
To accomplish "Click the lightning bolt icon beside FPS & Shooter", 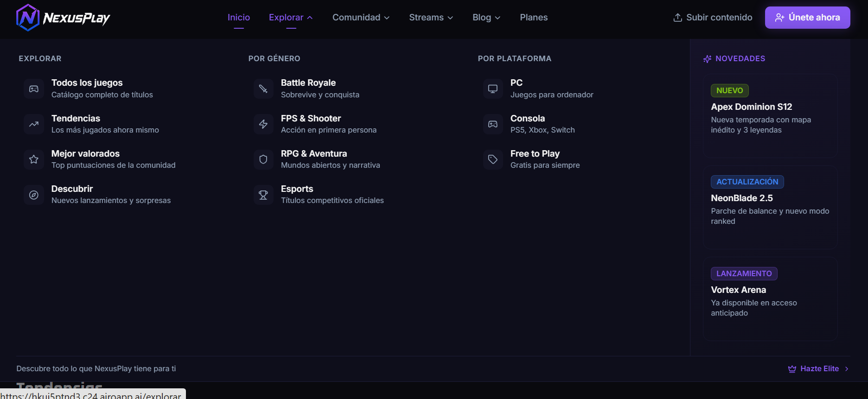I will point(263,124).
